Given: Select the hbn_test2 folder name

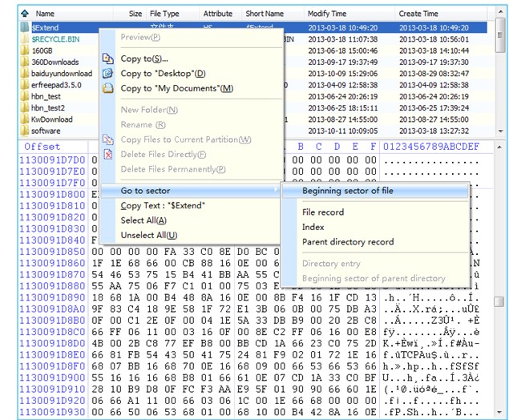Looking at the screenshot, I should 48,107.
